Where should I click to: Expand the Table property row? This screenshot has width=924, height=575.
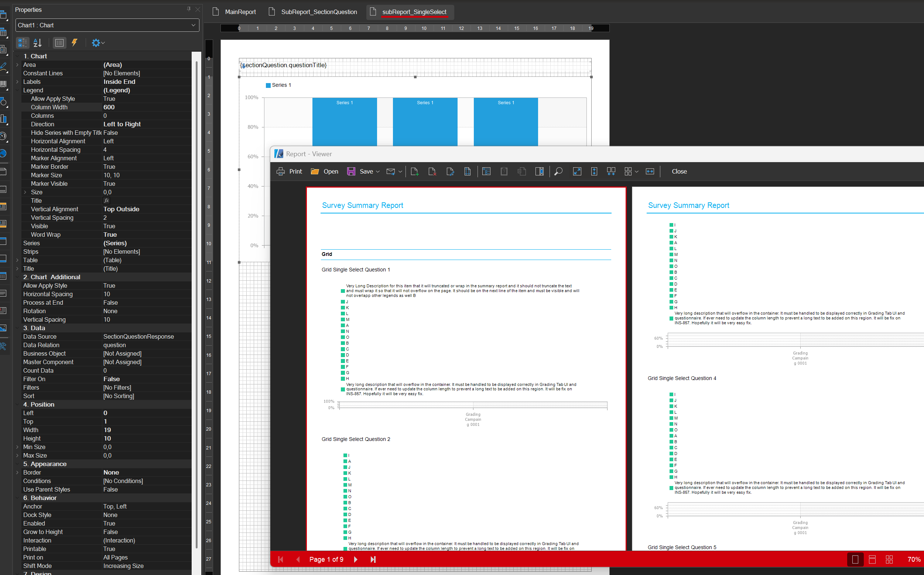click(17, 260)
